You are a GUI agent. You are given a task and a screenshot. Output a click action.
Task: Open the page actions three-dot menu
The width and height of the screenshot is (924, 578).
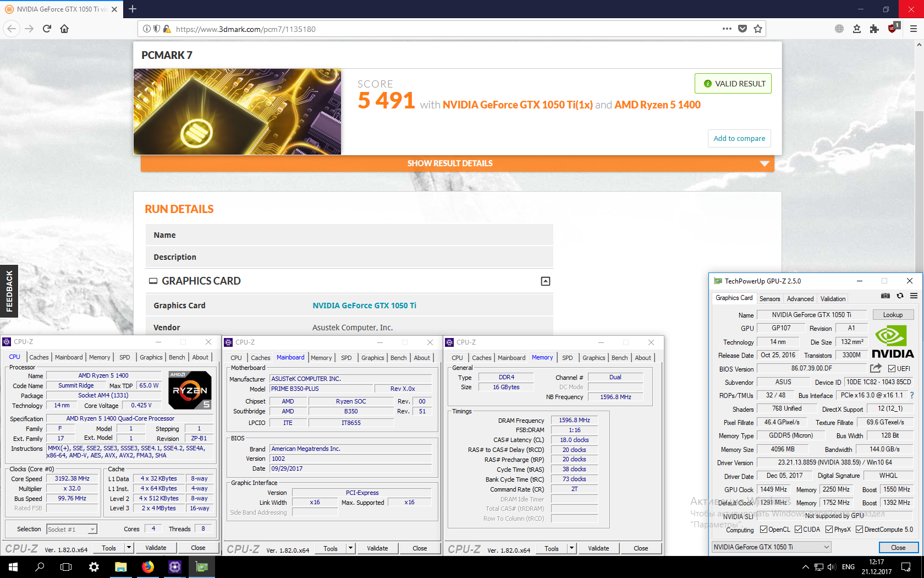click(x=727, y=29)
